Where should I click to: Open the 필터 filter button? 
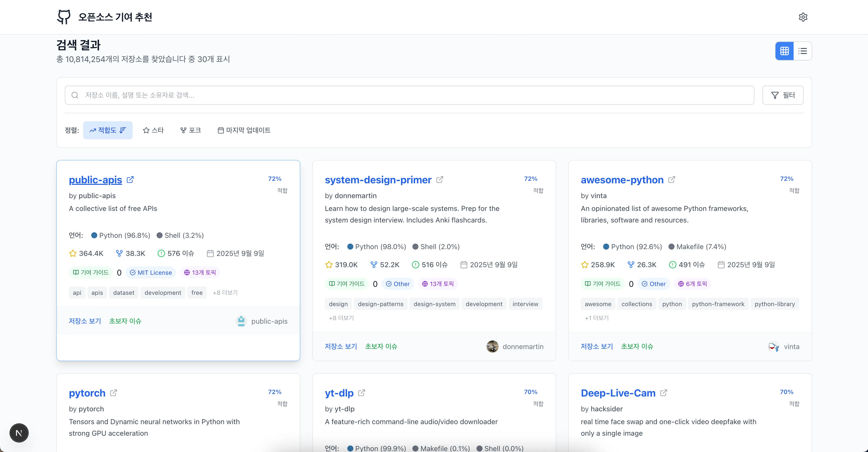pyautogui.click(x=783, y=95)
